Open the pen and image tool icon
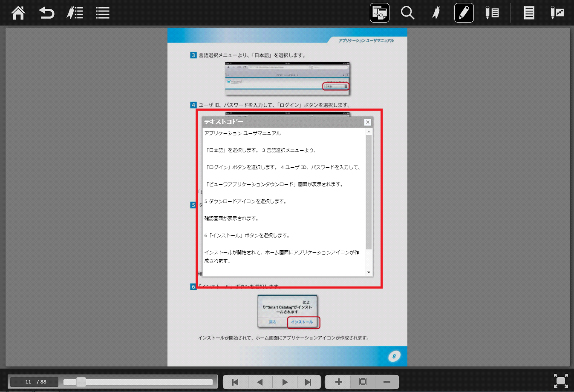 (557, 13)
